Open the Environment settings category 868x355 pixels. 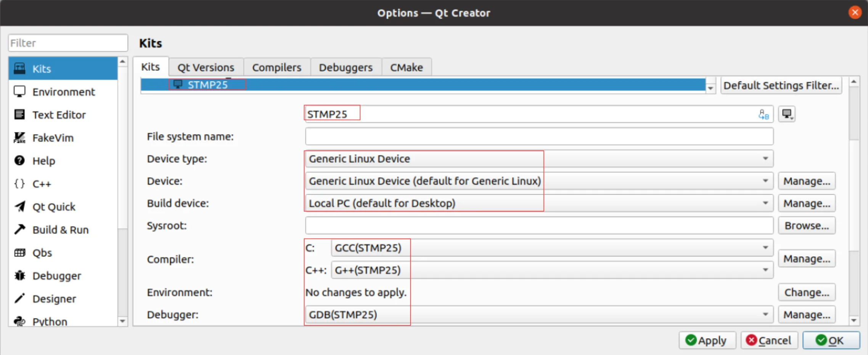click(x=63, y=92)
